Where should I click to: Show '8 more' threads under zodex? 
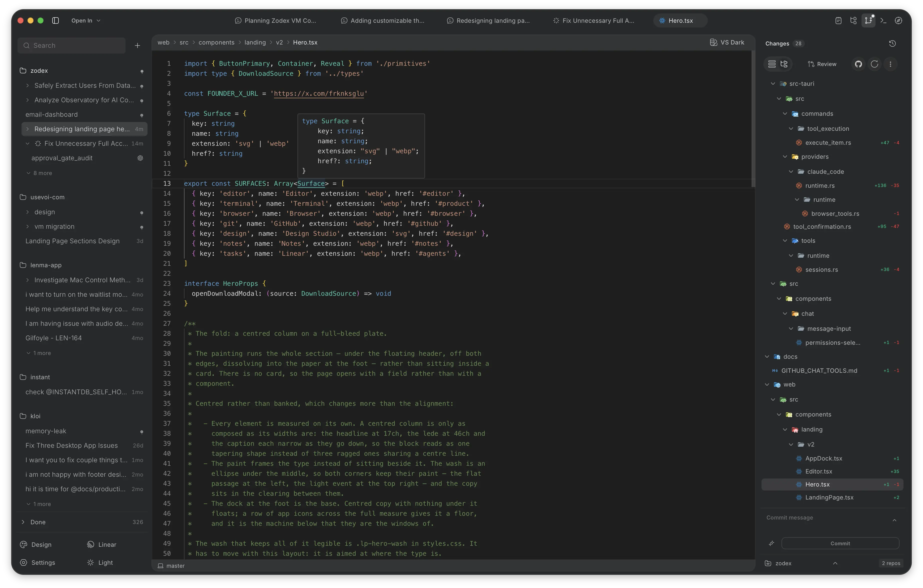(x=39, y=173)
